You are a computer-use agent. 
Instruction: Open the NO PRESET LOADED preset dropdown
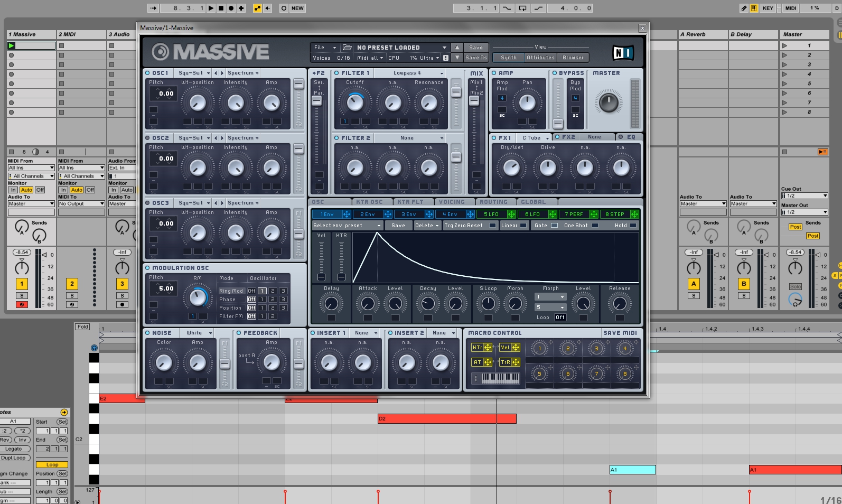point(401,47)
